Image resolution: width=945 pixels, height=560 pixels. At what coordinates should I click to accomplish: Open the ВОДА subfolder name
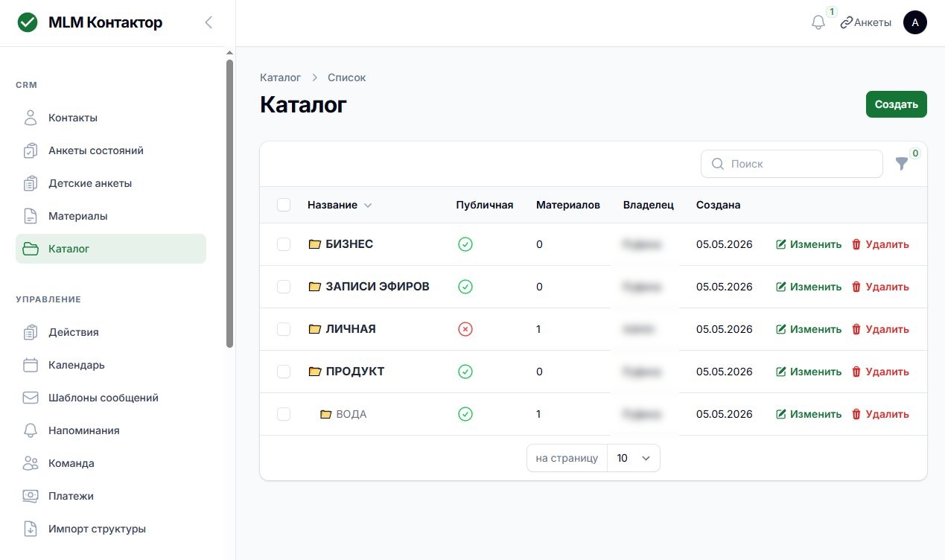pos(351,414)
